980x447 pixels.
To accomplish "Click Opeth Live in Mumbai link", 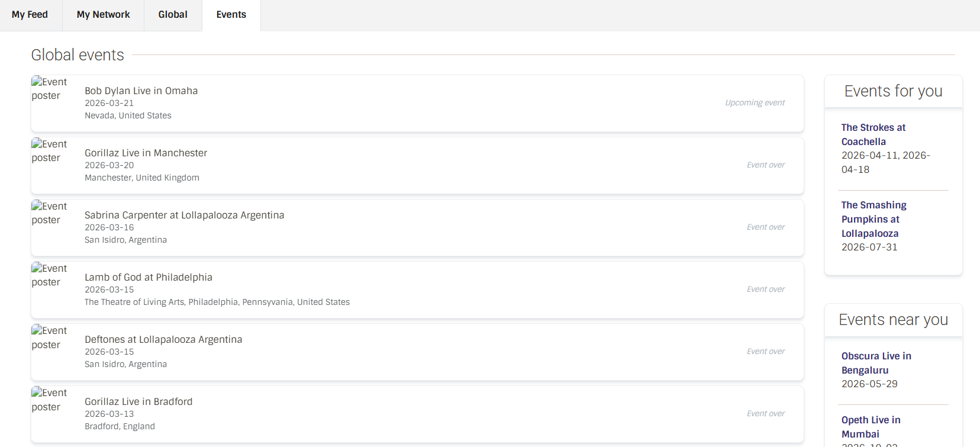I will (871, 427).
